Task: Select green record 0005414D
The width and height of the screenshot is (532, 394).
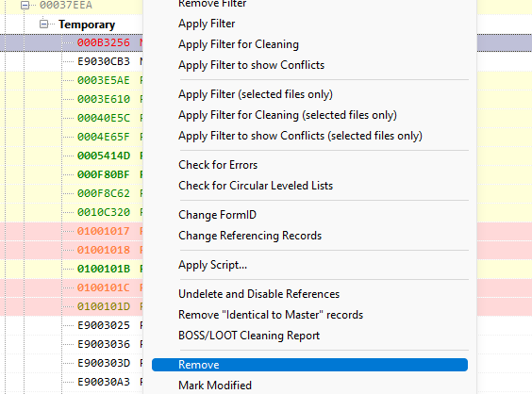Action: coord(104,156)
